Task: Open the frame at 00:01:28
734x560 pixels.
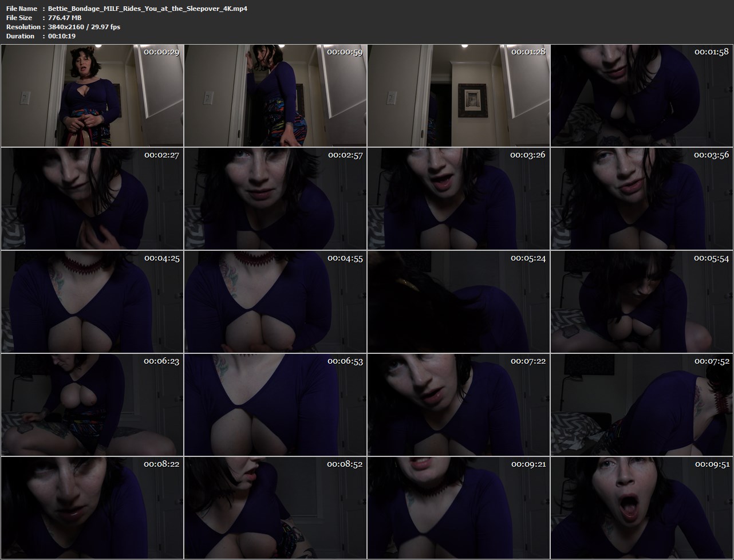Action: 459,96
